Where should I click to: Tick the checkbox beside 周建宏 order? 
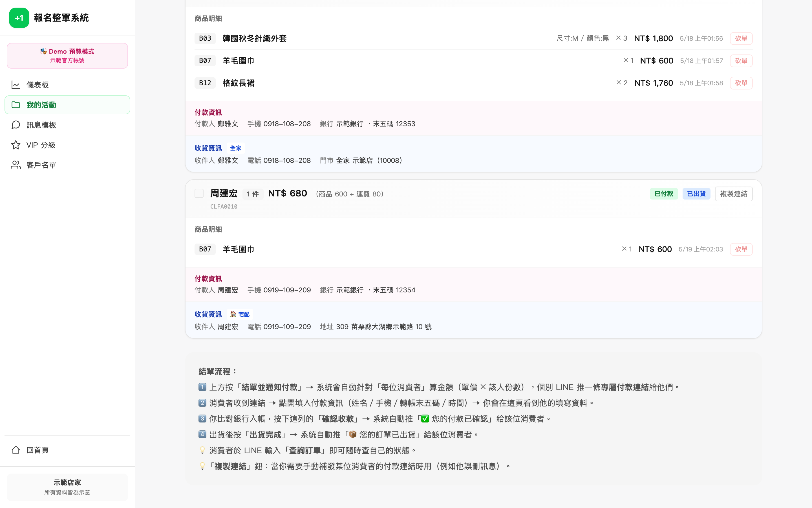[x=199, y=194]
